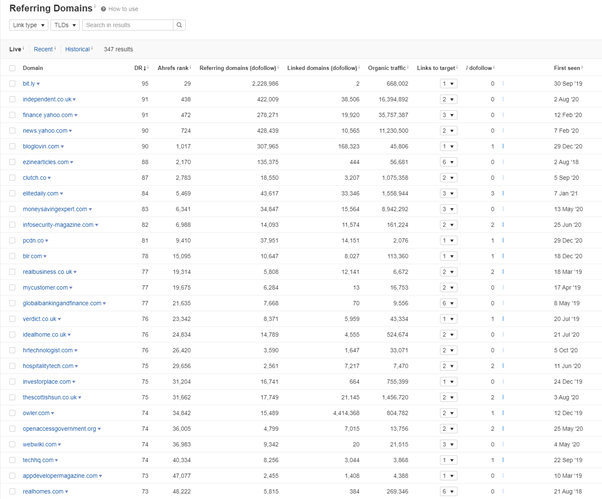The height and width of the screenshot is (499, 602).
Task: Expand links-to-target dropdown for bit.ly
Action: pyautogui.click(x=448, y=84)
